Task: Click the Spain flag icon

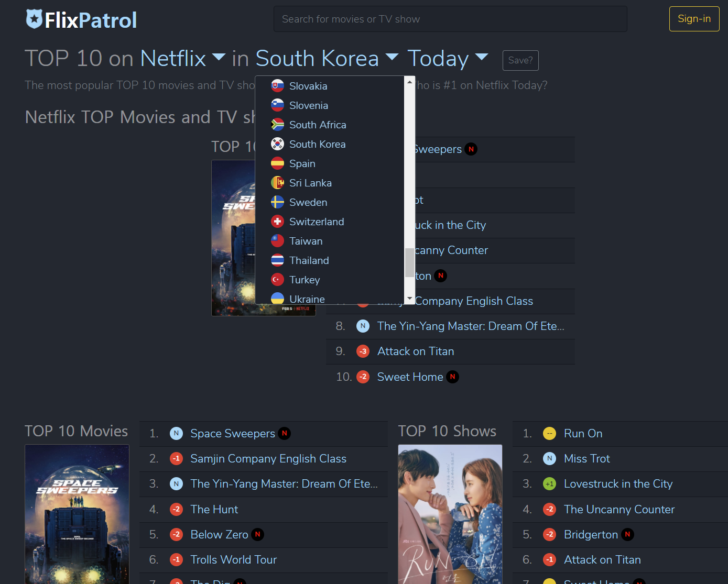Action: point(277,163)
